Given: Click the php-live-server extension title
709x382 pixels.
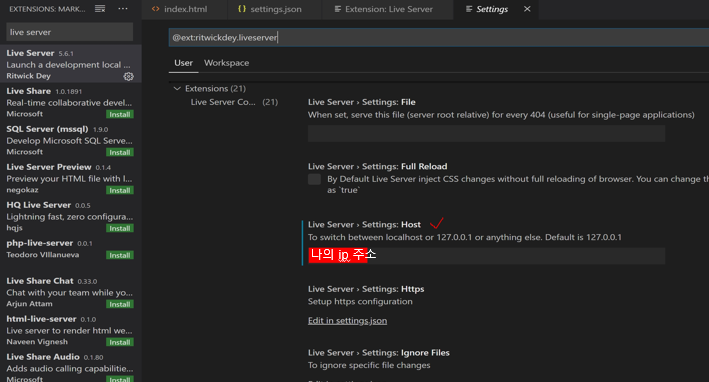Looking at the screenshot, I should (39, 243).
